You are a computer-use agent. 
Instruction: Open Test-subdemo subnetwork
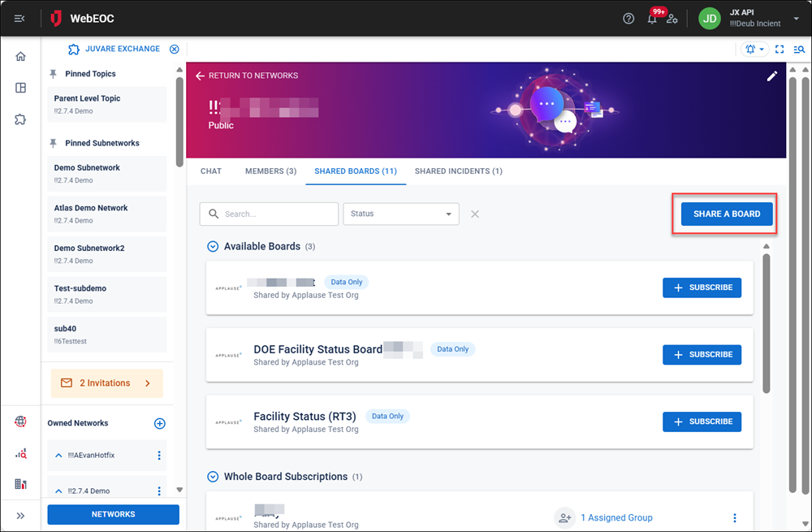pos(106,294)
